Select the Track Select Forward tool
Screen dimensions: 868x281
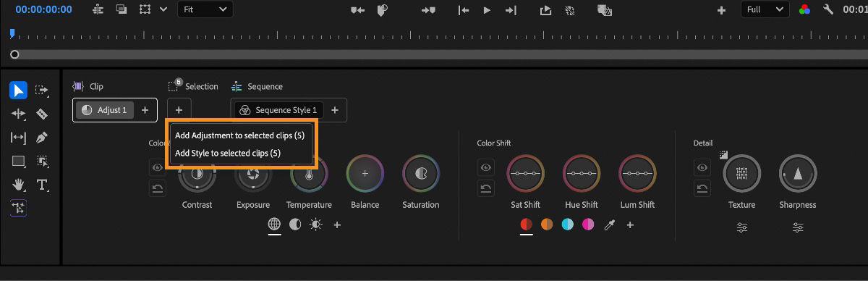(42, 91)
